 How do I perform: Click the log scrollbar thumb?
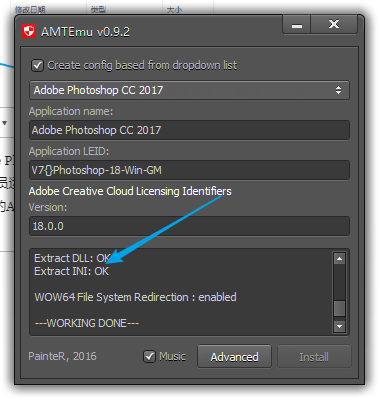339,308
